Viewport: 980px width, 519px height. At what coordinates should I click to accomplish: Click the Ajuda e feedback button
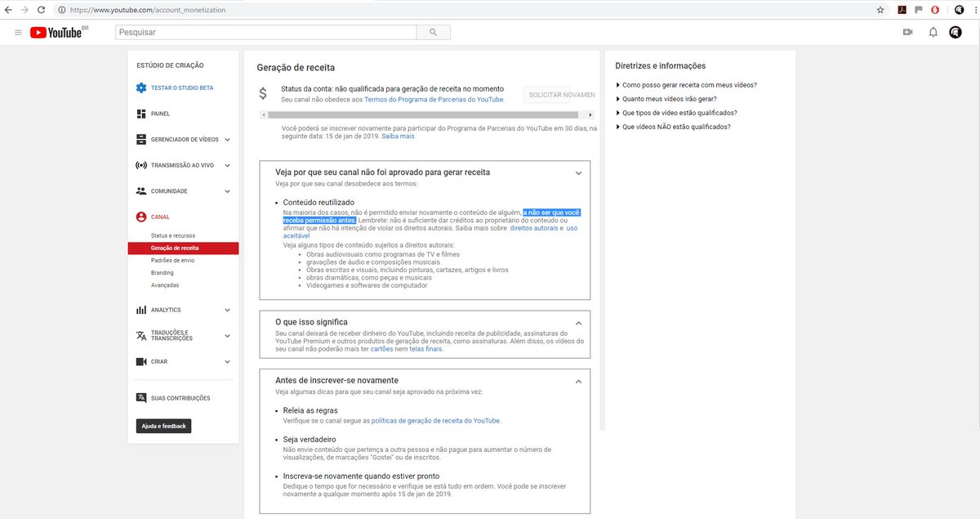click(163, 426)
